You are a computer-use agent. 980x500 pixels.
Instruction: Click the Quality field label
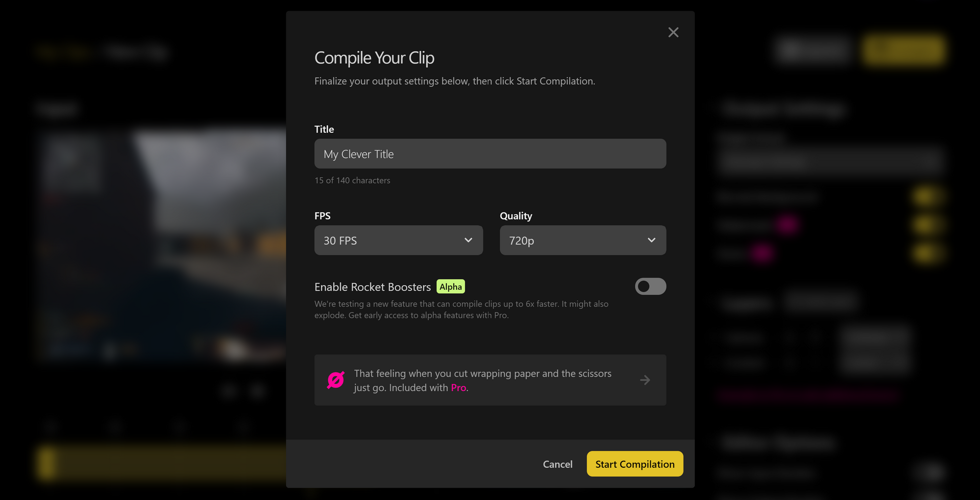click(516, 216)
